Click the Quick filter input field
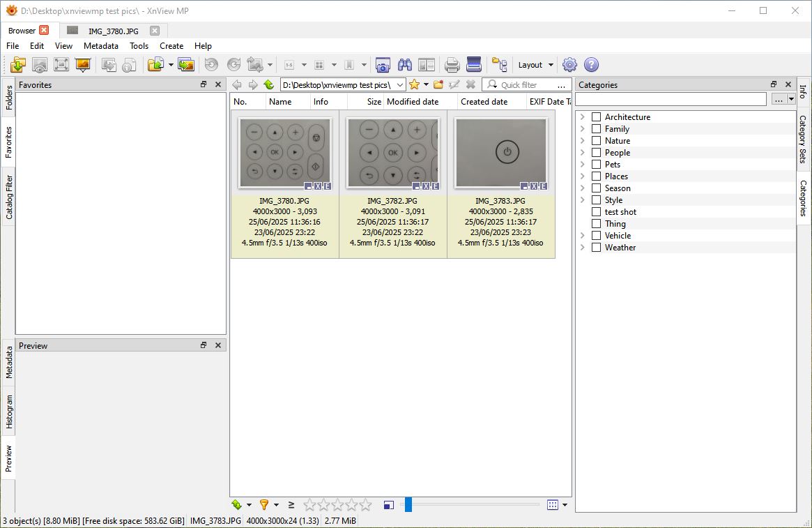The image size is (812, 528). 526,85
